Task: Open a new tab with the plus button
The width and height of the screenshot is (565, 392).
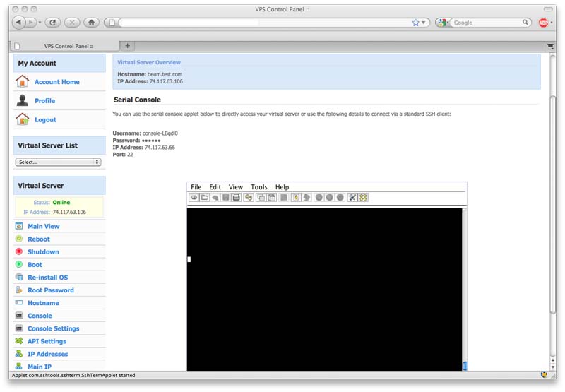Action: pyautogui.click(x=128, y=46)
